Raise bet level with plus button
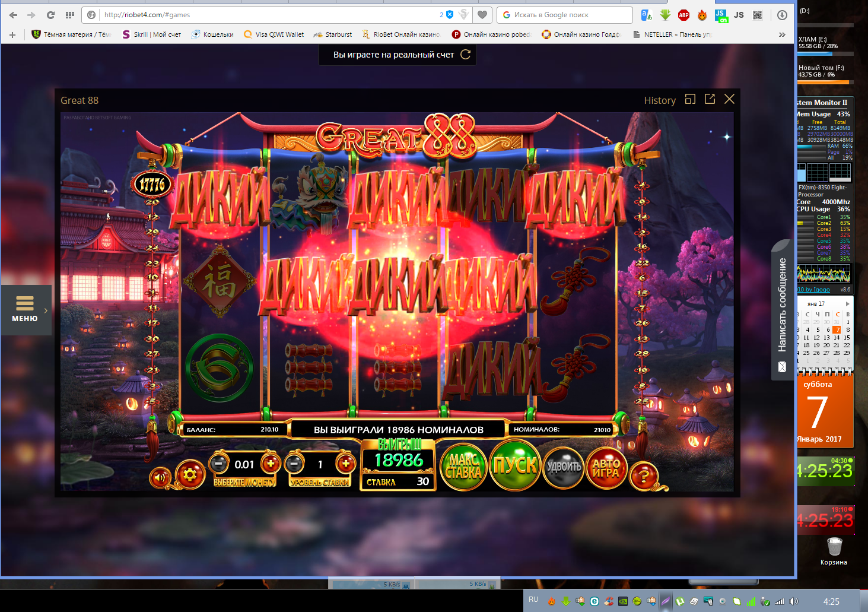The width and height of the screenshot is (868, 612). [x=346, y=463]
